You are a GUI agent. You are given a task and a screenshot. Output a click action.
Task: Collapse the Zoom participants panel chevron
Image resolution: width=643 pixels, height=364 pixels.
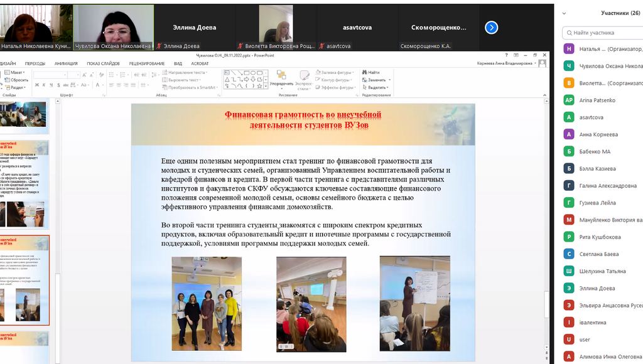[565, 13]
